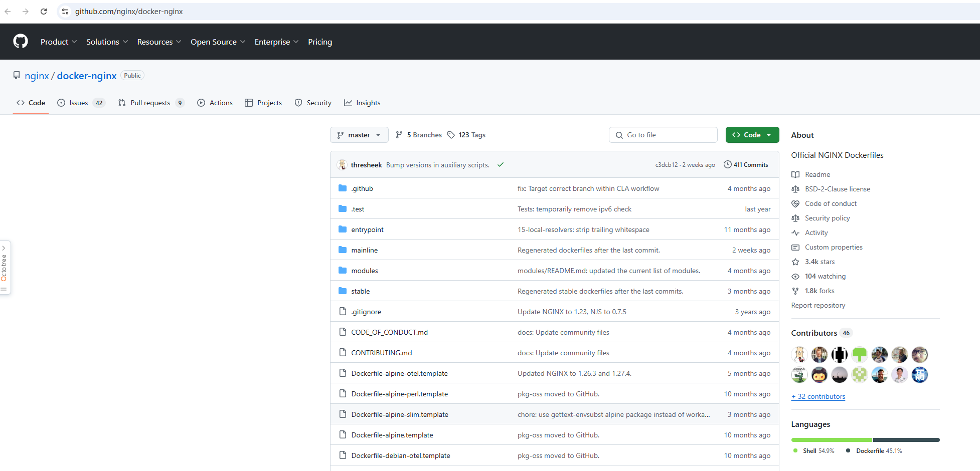980x471 pixels.
Task: Open the Product dropdown menu
Action: pos(59,42)
